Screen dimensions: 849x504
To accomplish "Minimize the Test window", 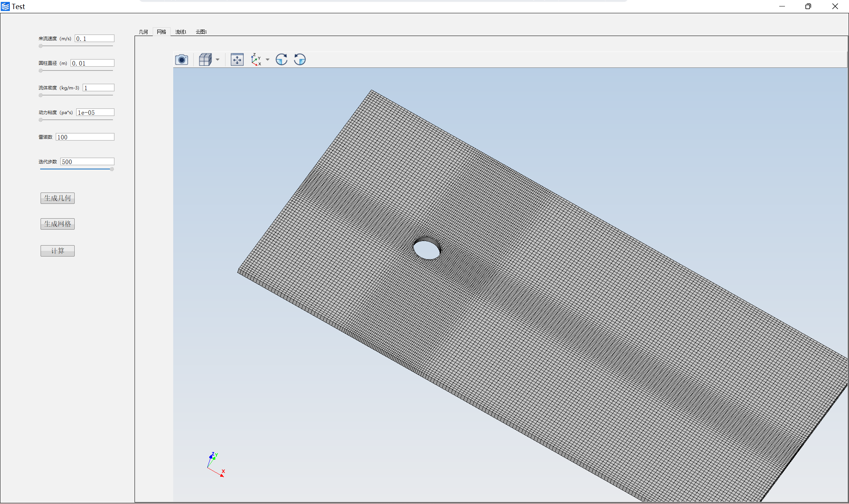I will click(x=782, y=6).
